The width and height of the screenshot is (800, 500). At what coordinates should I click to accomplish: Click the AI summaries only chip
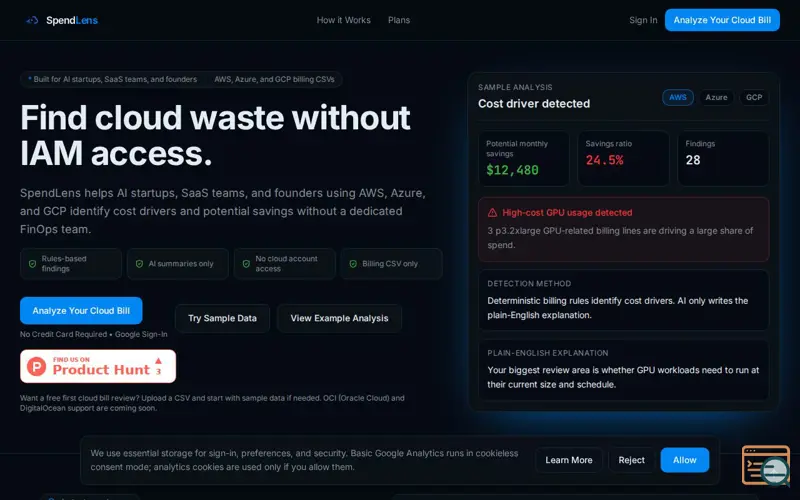pyautogui.click(x=178, y=264)
